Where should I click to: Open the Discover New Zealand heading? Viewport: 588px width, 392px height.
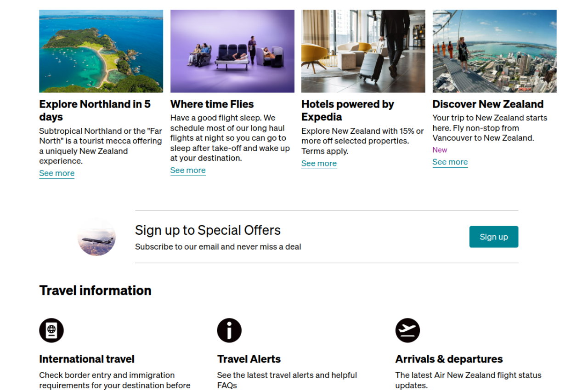tap(488, 104)
